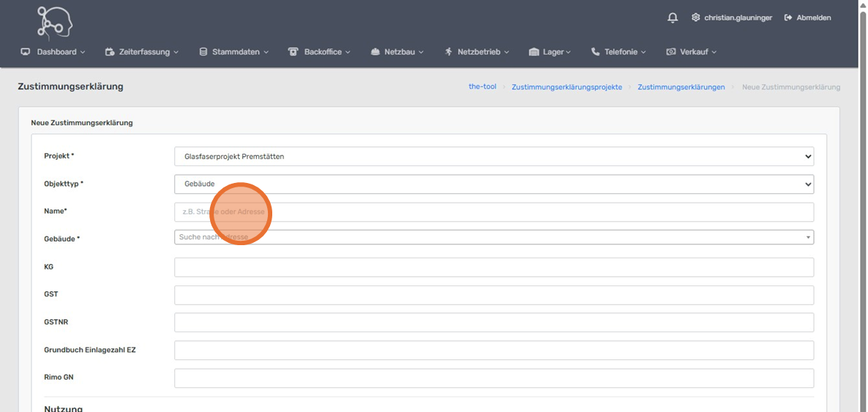Click the settings gear icon beside the username
This screenshot has height=412, width=868.
(x=695, y=18)
